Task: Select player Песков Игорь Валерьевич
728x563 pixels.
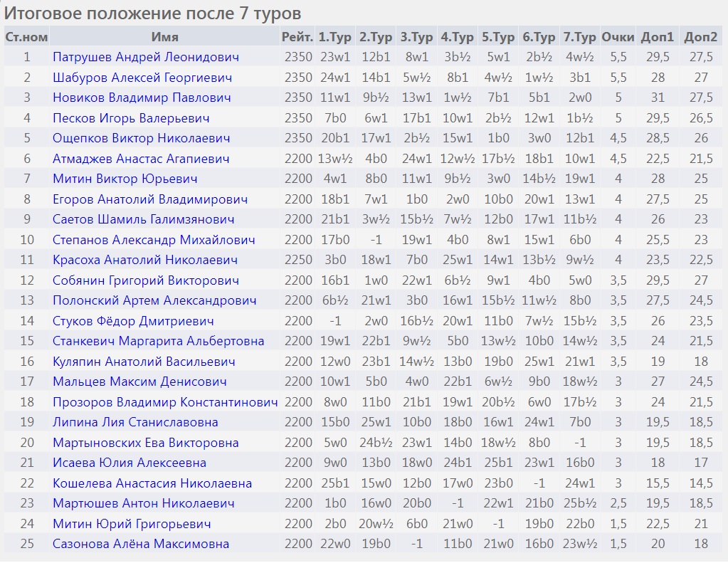Action: click(131, 118)
